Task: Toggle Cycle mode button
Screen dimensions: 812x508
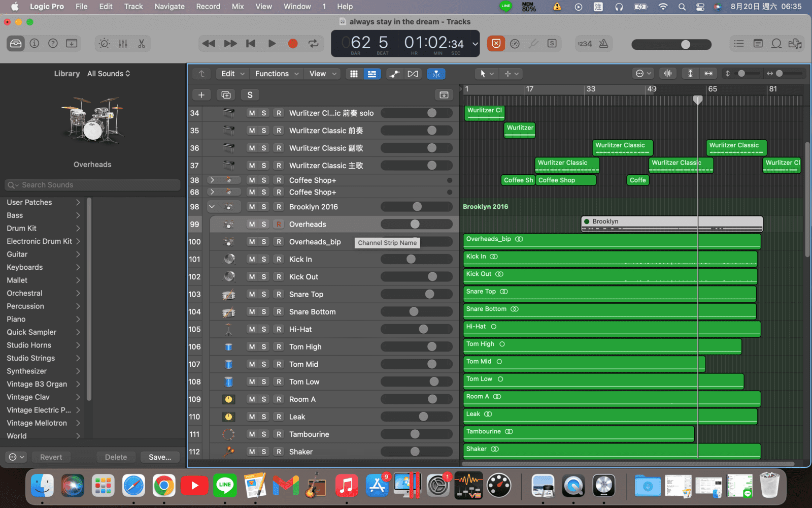Action: pyautogui.click(x=314, y=44)
